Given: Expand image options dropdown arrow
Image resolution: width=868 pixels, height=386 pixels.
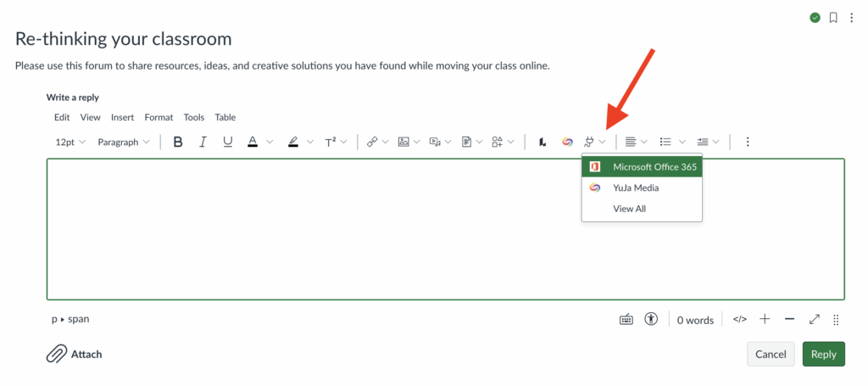Looking at the screenshot, I should point(417,143).
